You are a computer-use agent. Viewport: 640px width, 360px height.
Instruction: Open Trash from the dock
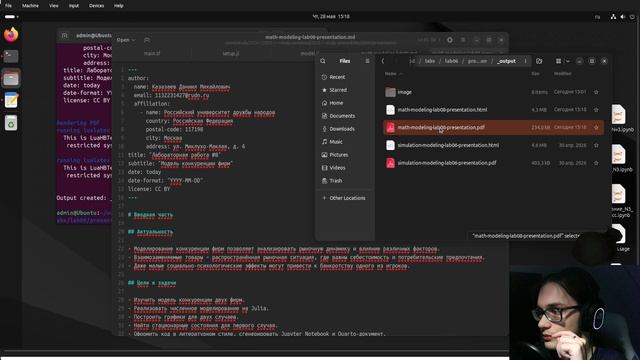coord(11,122)
